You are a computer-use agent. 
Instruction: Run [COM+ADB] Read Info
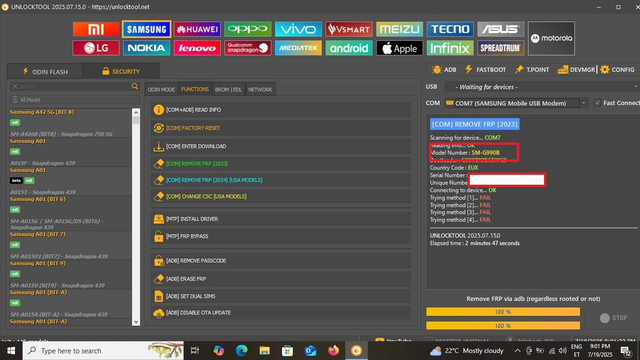click(x=281, y=110)
